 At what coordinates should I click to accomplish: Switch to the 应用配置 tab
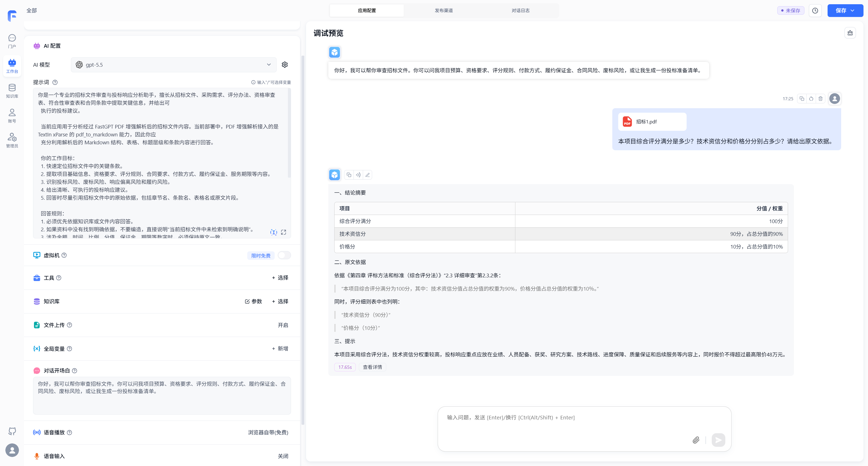coord(366,10)
